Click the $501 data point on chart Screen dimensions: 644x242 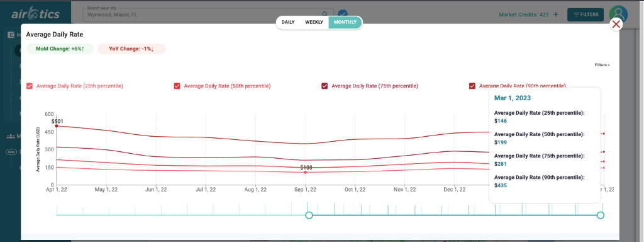point(57,126)
